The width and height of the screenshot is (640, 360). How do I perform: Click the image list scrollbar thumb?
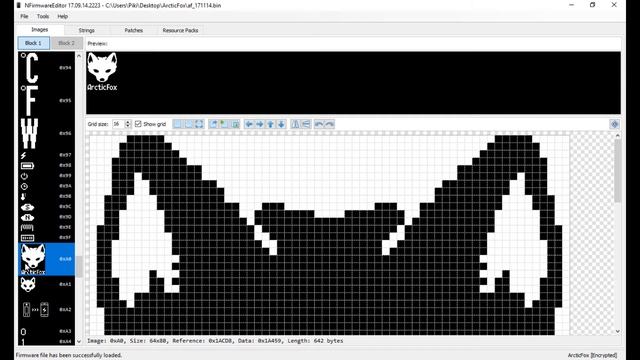pyautogui.click(x=79, y=266)
